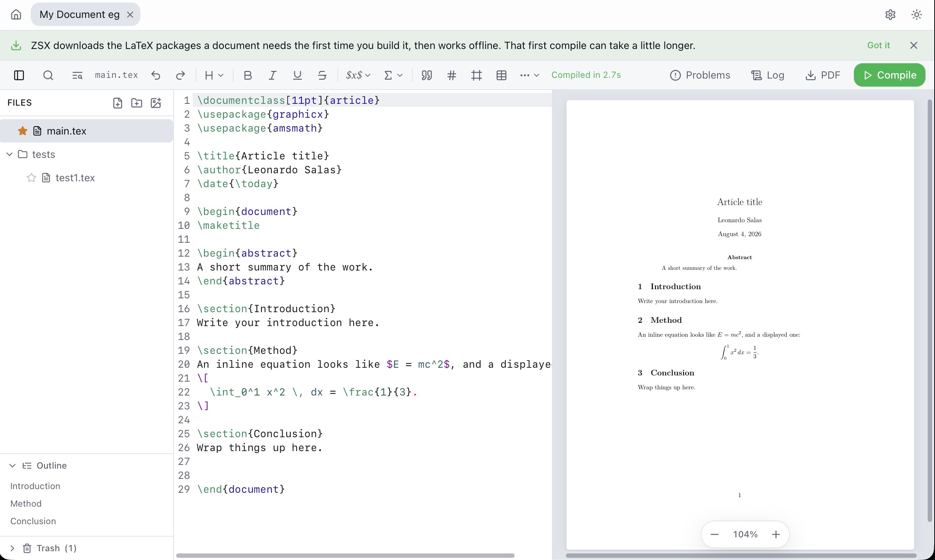
Task: Collapse the tests folder chevron
Action: (10, 154)
